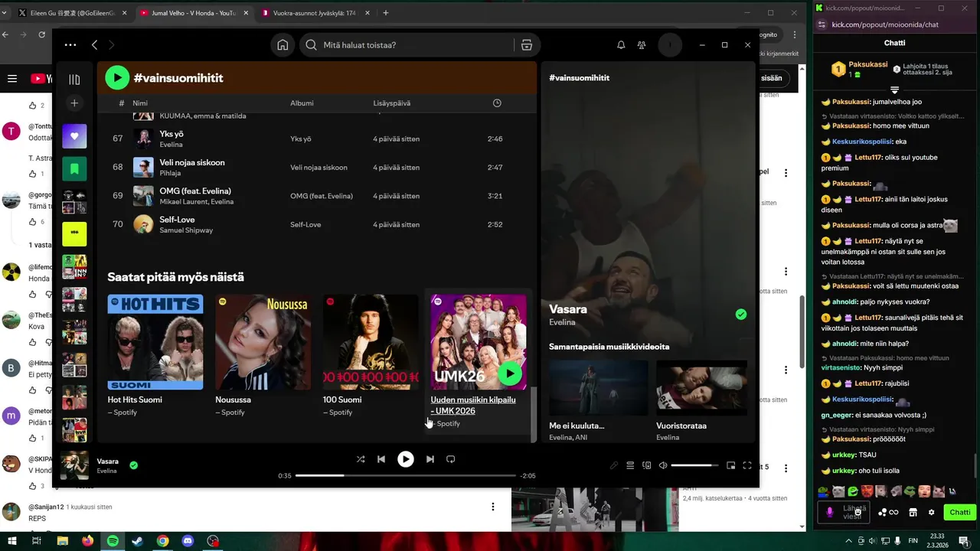Screen dimensions: 980x551
Task: Open the Spotify notifications bell
Action: click(621, 45)
